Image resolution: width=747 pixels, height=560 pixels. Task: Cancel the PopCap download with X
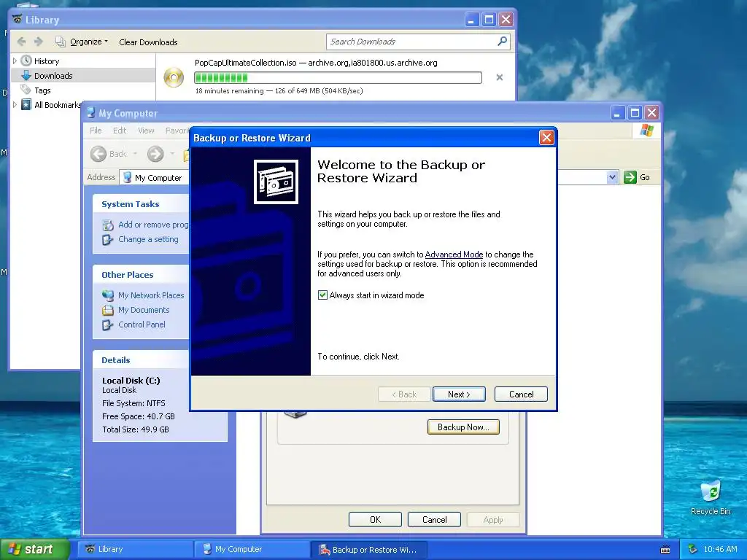coord(499,77)
